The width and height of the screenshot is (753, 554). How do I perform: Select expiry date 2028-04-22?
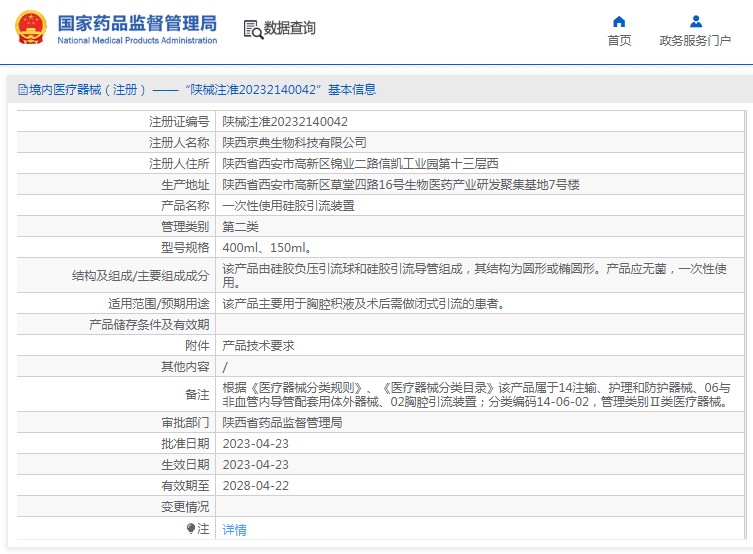255,486
